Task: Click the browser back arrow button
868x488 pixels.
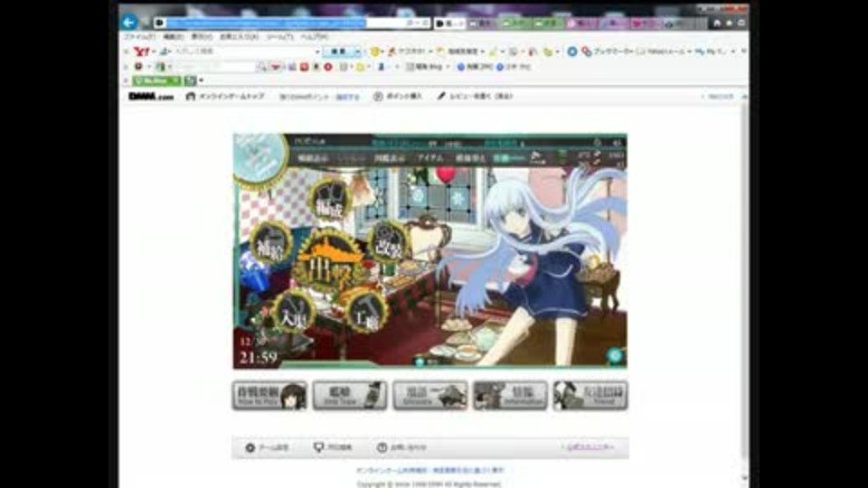Action: click(129, 22)
